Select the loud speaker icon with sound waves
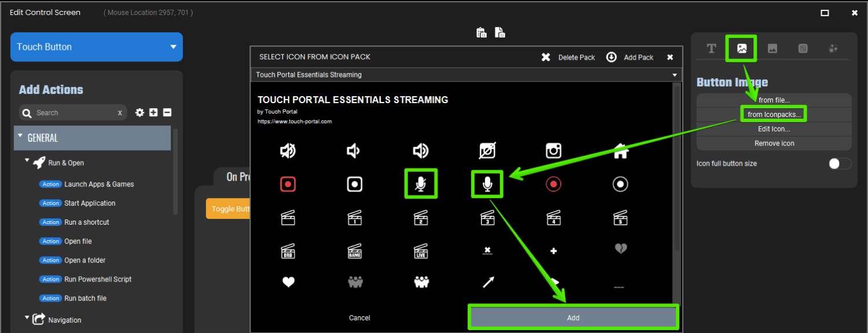The image size is (868, 333). tap(421, 152)
